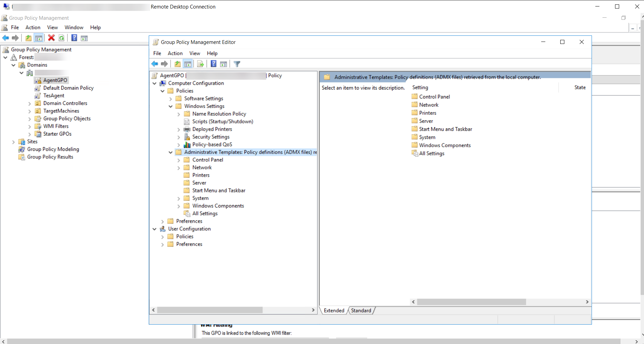Toggle Show/Hide Console Tree in Editor toolbar
The image size is (644, 344).
pyautogui.click(x=188, y=64)
